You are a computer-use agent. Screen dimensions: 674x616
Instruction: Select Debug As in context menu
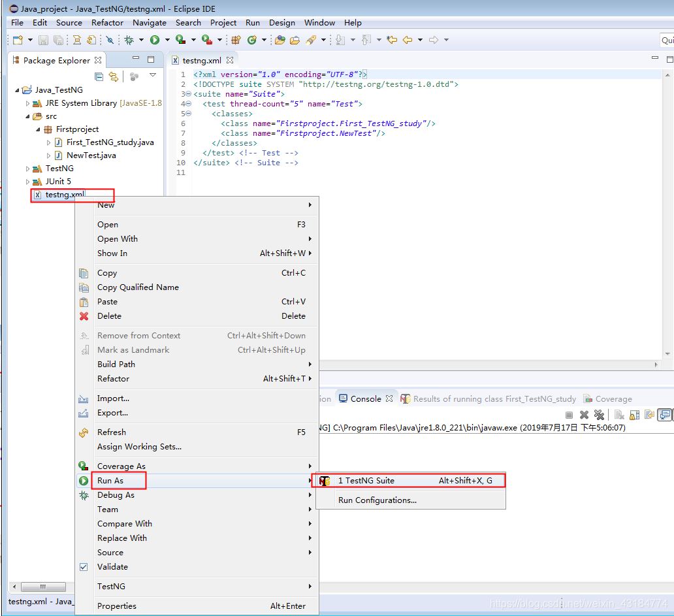198,495
